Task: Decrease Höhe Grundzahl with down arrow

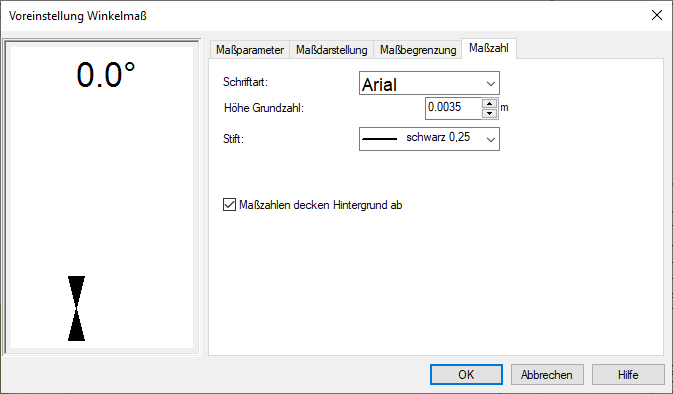Action: [489, 113]
